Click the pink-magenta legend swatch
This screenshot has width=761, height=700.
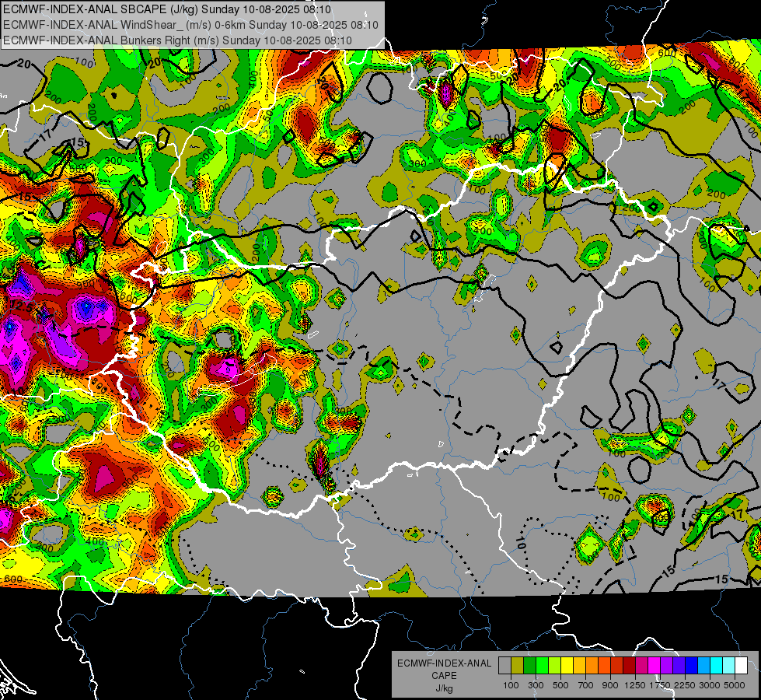point(641,666)
